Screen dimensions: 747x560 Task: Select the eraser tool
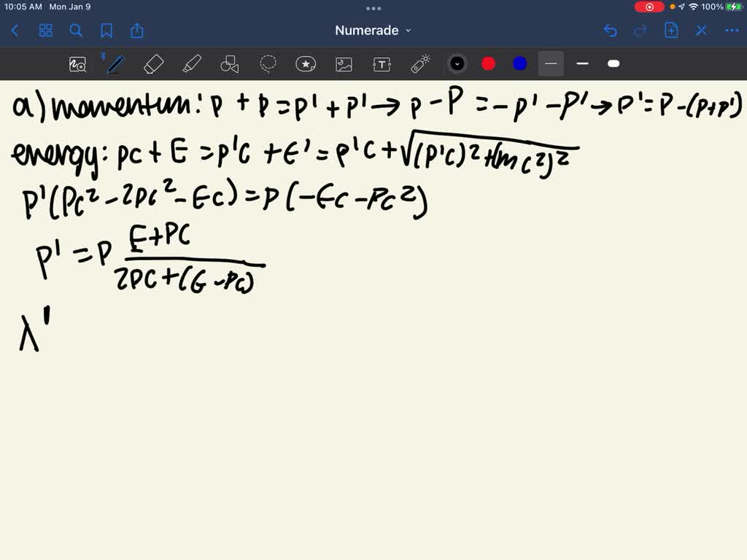(154, 64)
